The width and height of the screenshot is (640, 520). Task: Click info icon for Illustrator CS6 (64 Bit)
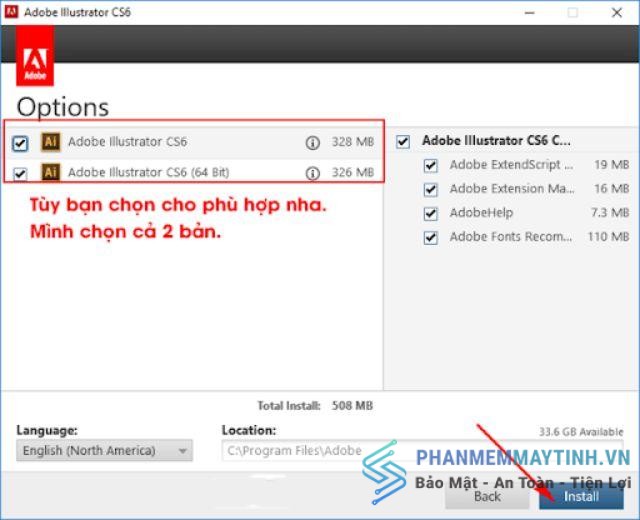click(313, 173)
